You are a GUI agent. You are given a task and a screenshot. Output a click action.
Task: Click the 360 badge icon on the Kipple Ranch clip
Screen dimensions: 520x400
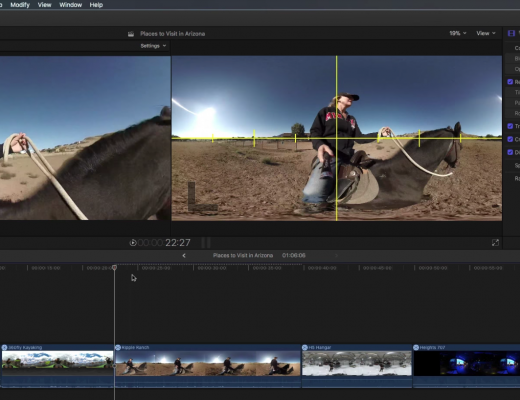pos(118,347)
